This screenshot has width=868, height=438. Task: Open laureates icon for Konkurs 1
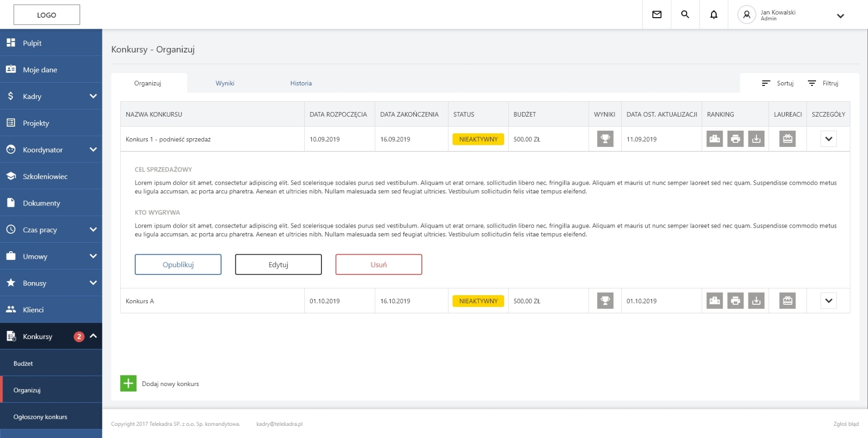tap(787, 139)
